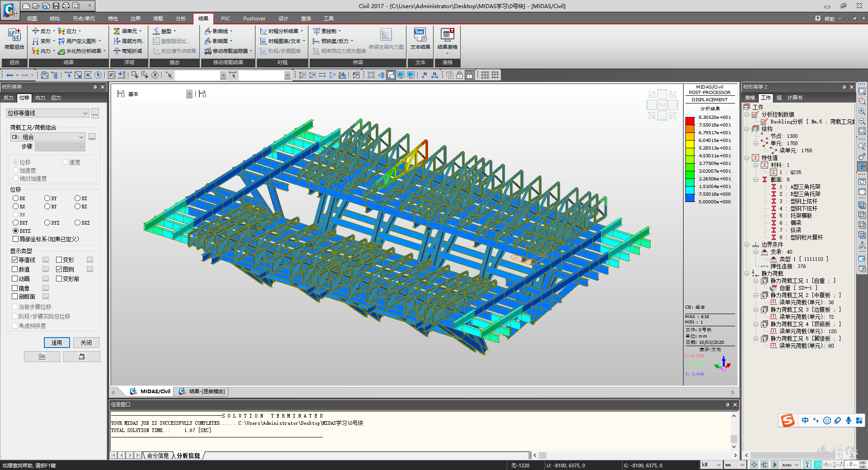
Task: Toggle the point grid toolbar icon
Action: (x=485, y=75)
